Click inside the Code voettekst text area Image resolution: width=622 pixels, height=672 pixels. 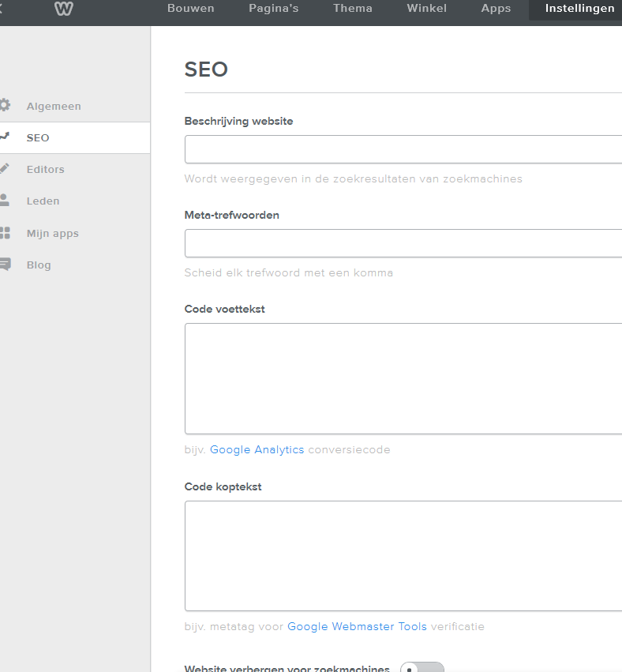point(403,378)
